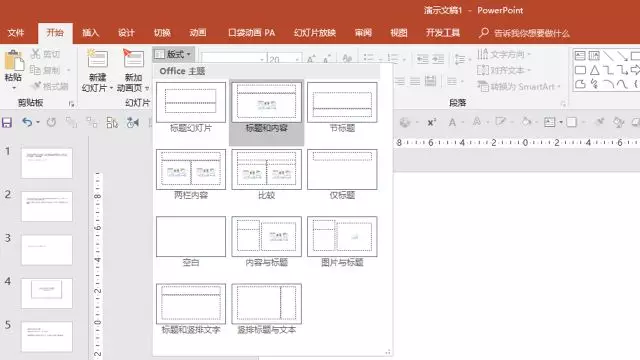
Task: Choose the Section Header (节标题) layout
Action: point(342,107)
